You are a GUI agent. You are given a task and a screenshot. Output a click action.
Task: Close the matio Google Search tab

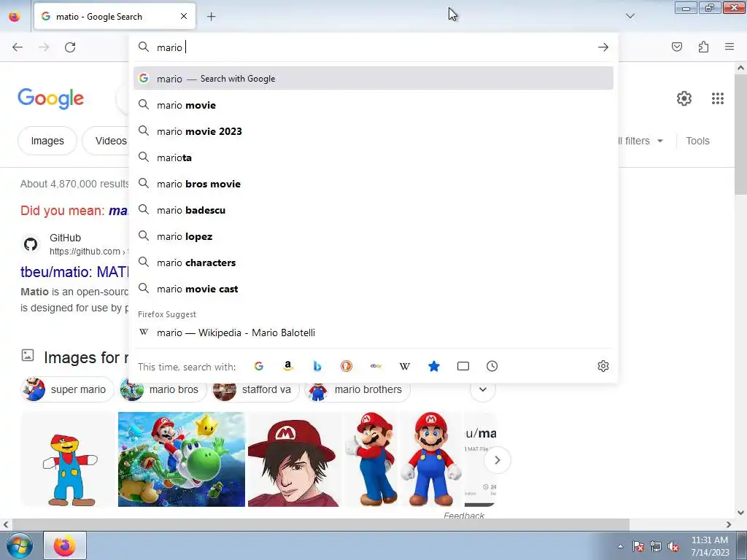click(x=184, y=16)
